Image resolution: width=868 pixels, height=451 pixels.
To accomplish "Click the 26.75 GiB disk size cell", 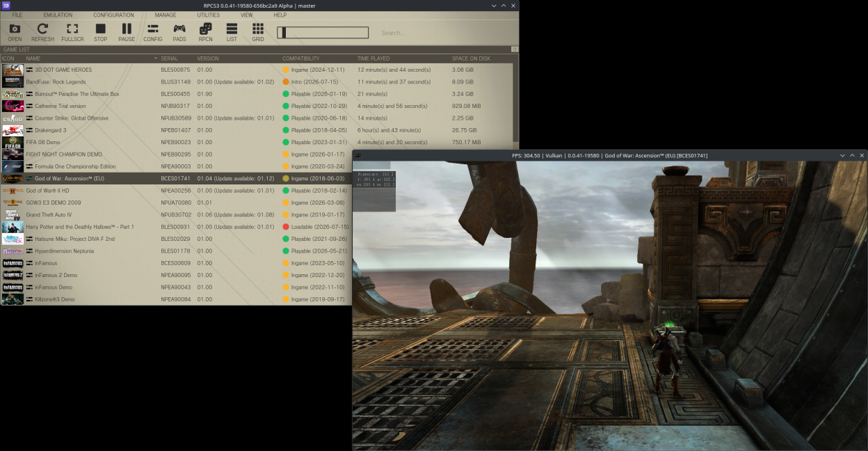I will coord(465,130).
